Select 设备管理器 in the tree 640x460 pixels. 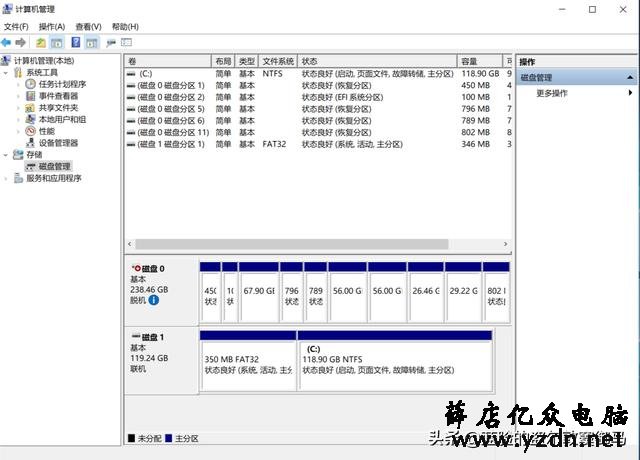(x=58, y=143)
